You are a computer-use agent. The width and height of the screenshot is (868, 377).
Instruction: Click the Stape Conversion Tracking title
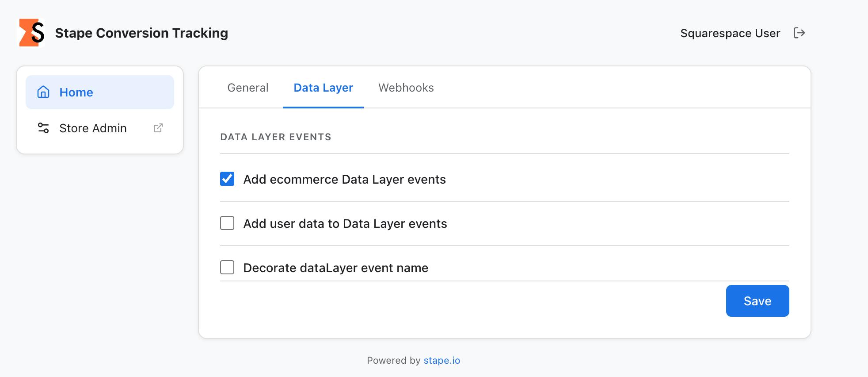pyautogui.click(x=141, y=33)
